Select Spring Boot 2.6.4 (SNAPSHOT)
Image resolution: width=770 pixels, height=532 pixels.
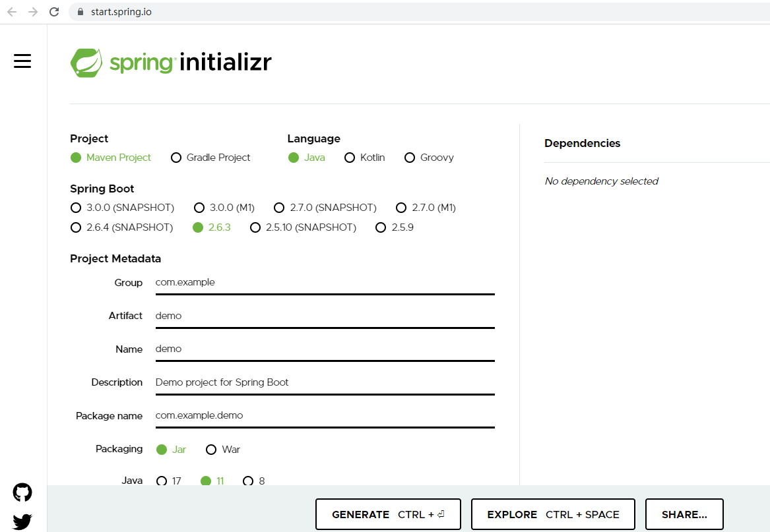click(x=122, y=227)
